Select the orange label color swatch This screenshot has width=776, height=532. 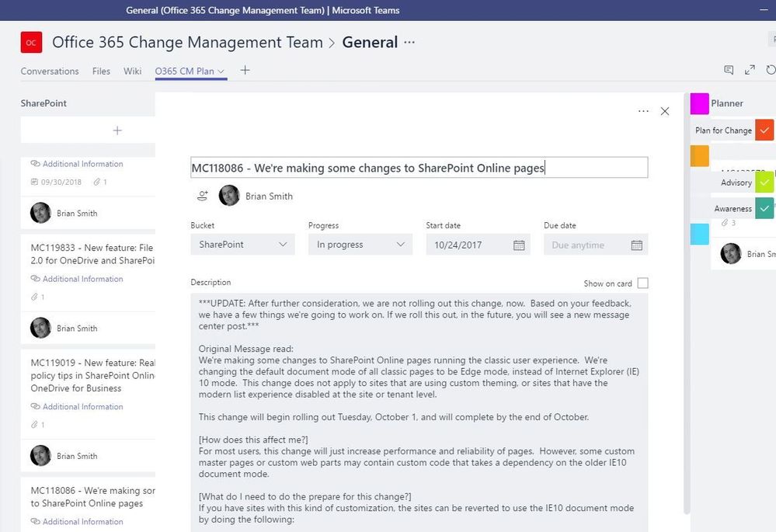[700, 156]
